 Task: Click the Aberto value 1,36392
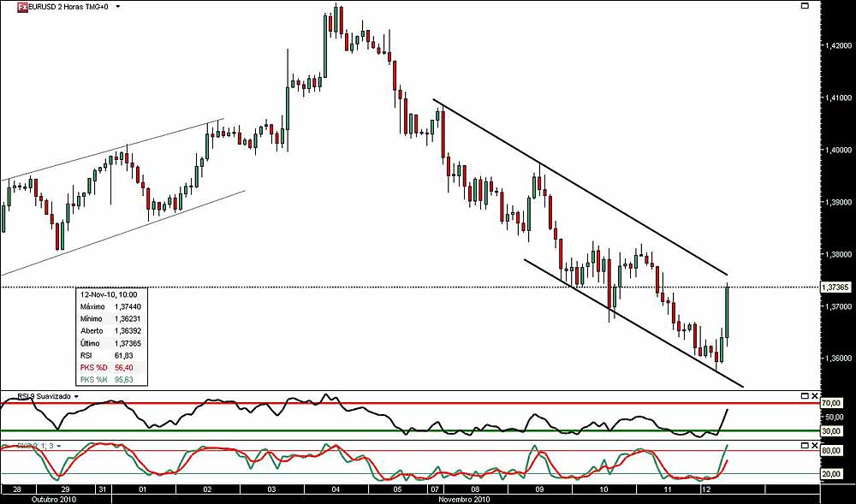[126, 331]
